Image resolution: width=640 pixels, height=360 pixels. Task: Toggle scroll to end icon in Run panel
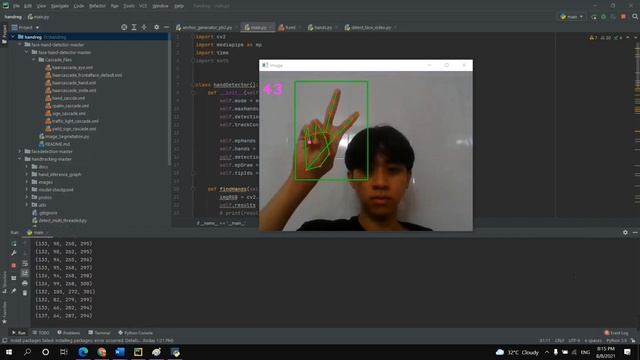(x=25, y=273)
